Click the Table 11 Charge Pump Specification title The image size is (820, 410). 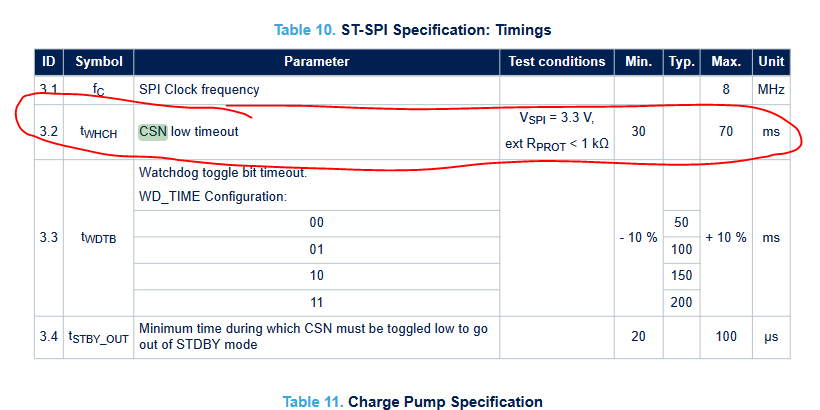pyautogui.click(x=412, y=402)
